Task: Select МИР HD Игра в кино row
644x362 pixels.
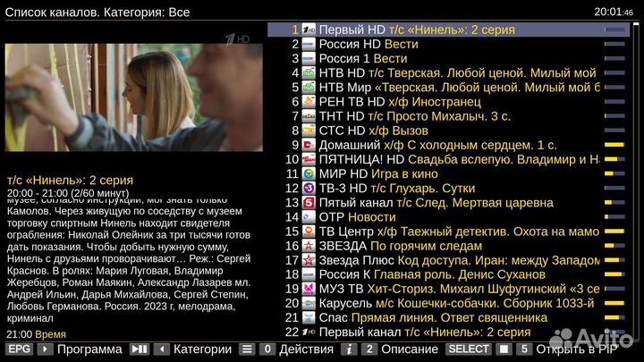Action: point(448,173)
